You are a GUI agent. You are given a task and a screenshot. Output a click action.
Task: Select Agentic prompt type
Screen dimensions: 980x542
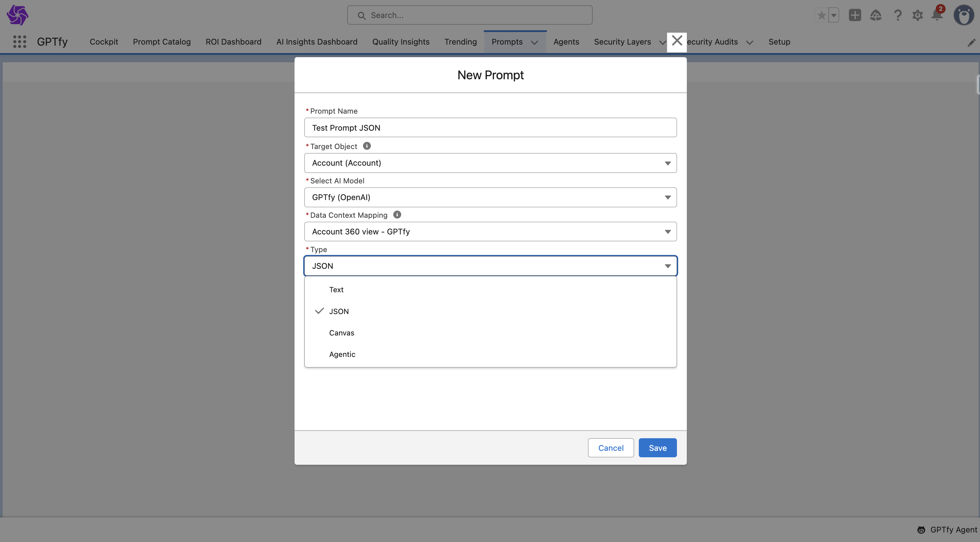(342, 354)
